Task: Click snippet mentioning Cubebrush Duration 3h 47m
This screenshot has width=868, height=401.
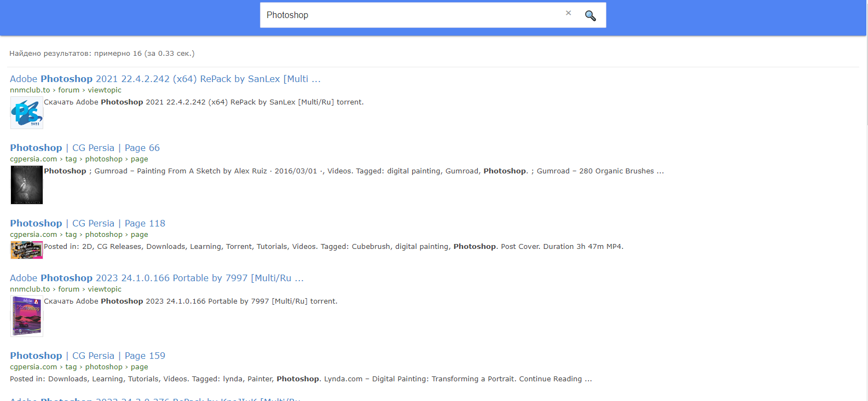Action: pyautogui.click(x=333, y=247)
